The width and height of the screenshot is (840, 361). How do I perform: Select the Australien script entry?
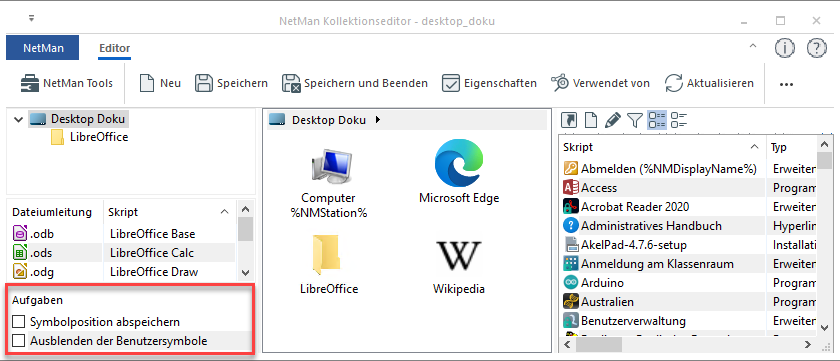tap(688, 302)
